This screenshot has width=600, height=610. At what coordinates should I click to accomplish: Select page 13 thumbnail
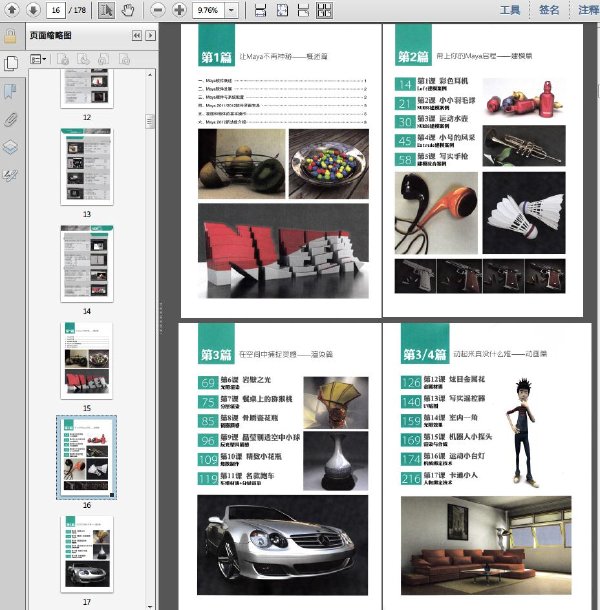[x=87, y=167]
